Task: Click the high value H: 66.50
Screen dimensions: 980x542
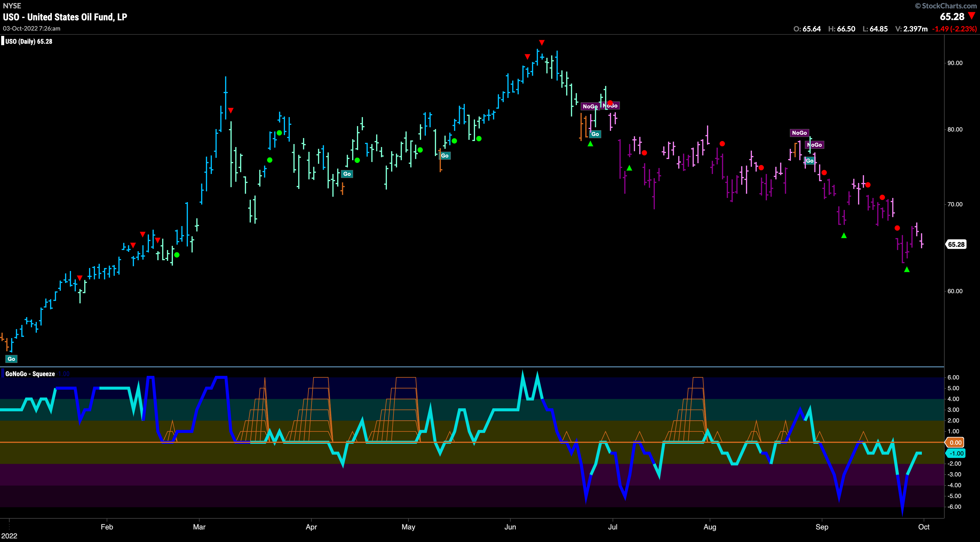Action: click(x=842, y=29)
